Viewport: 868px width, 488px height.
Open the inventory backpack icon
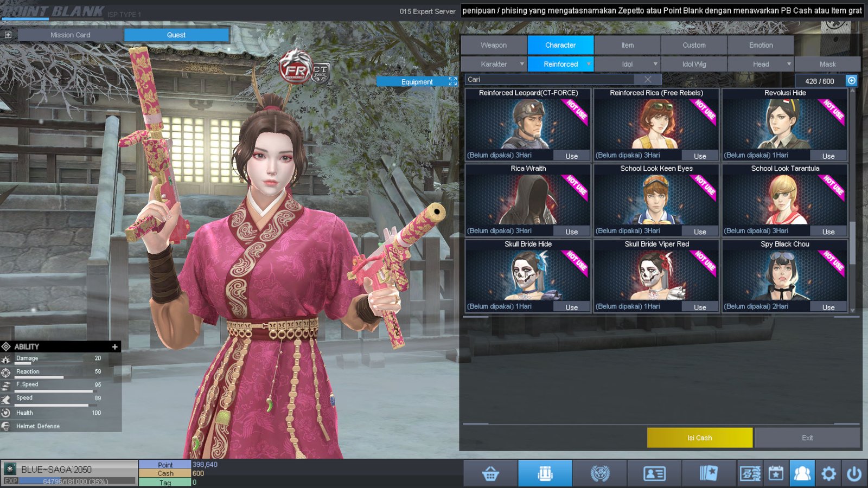[545, 474]
